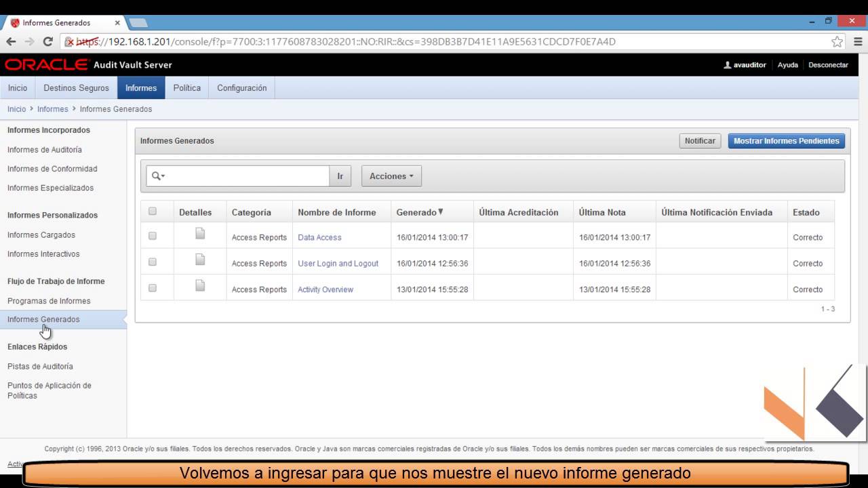This screenshot has height=488, width=868.
Task: Open the Destinos Seguros tab
Action: coord(76,88)
